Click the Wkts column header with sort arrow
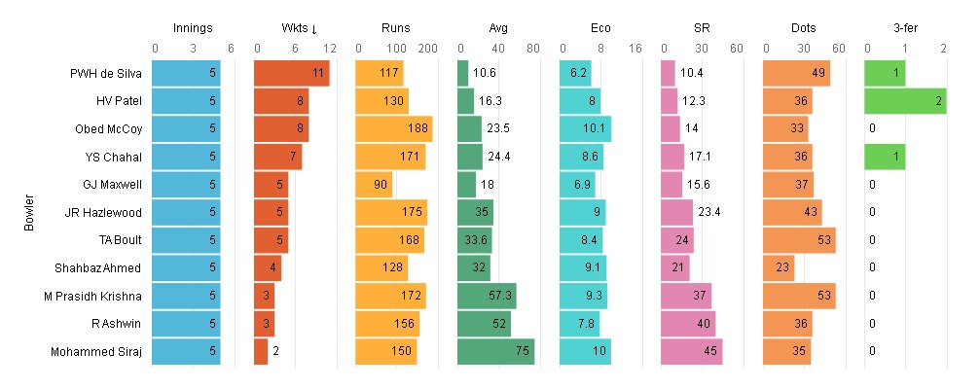Image resolution: width=980 pixels, height=389 pixels. (294, 28)
